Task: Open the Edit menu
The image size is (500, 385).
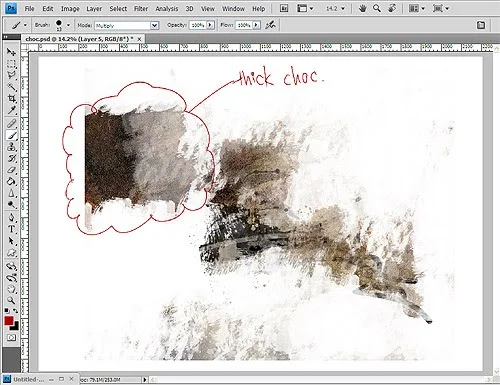Action: click(48, 9)
